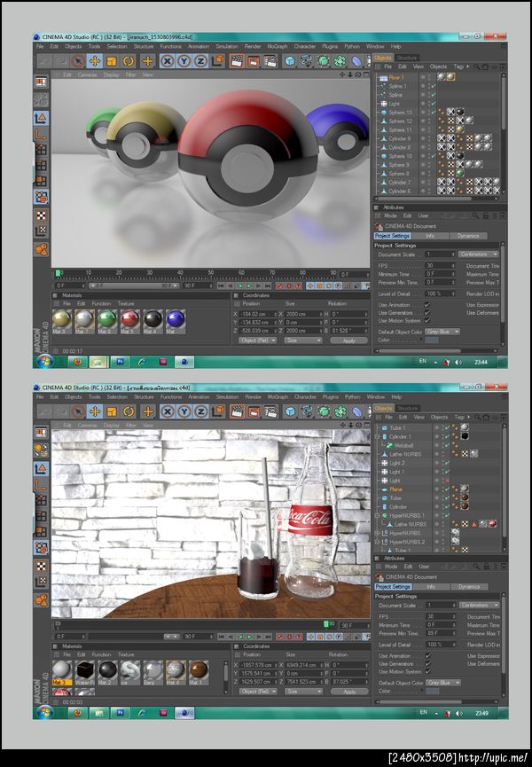Open Gray-Blue default color dropdown in Coca-Cola window
The width and height of the screenshot is (532, 767).
[443, 683]
